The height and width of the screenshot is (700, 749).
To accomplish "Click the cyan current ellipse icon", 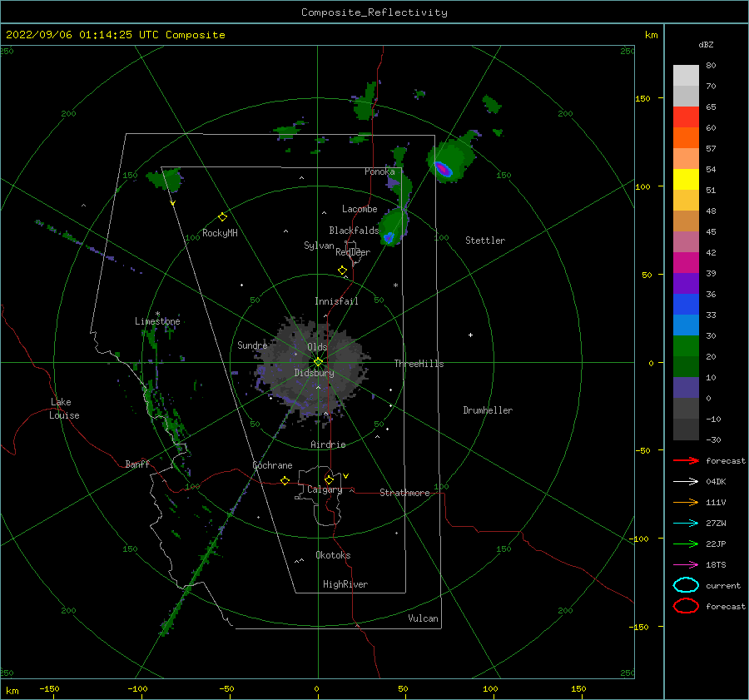I will [686, 585].
